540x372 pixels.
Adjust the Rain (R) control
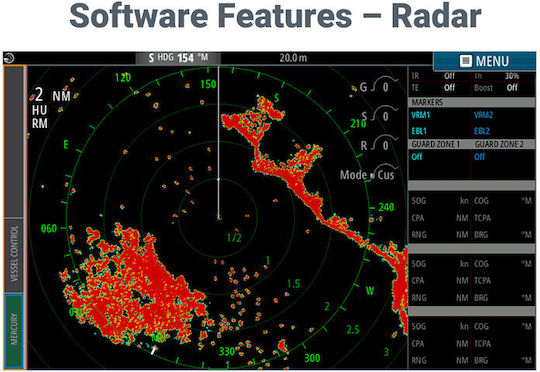click(379, 144)
